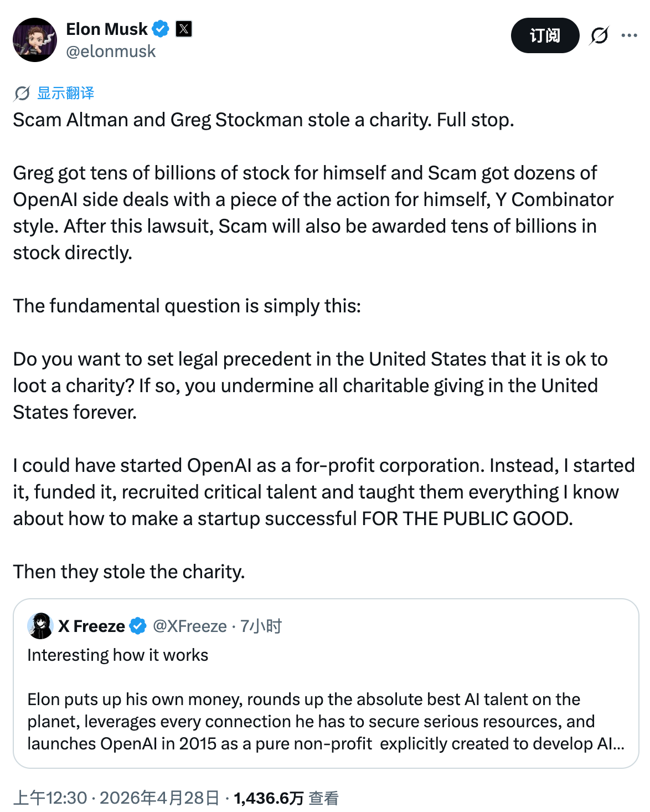650x812 pixels.
Task: Click the Grok translate icon beside 显示翻译
Action: pos(22,94)
